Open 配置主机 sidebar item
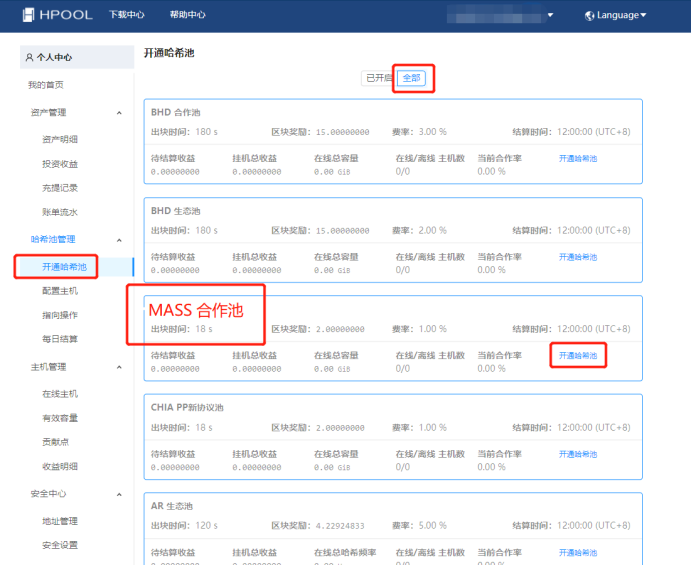Image resolution: width=692 pixels, height=566 pixels. click(x=60, y=291)
